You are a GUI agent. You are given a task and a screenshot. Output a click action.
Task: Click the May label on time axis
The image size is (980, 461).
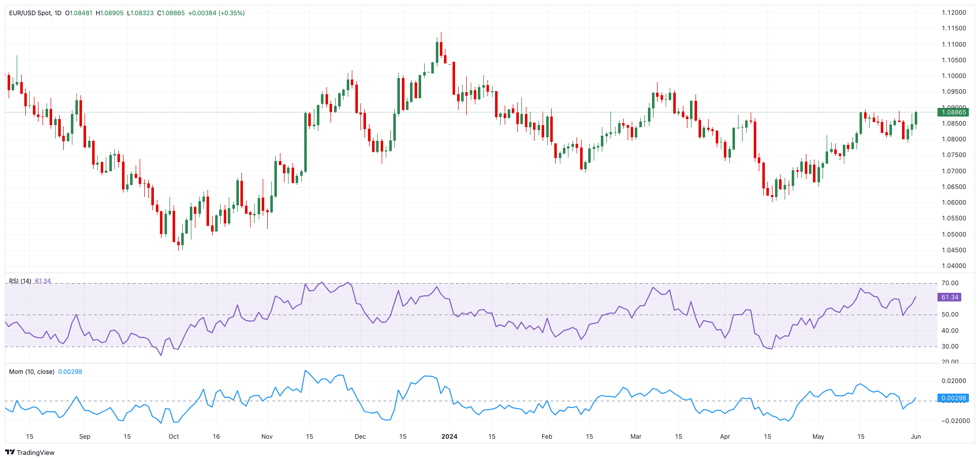818,437
